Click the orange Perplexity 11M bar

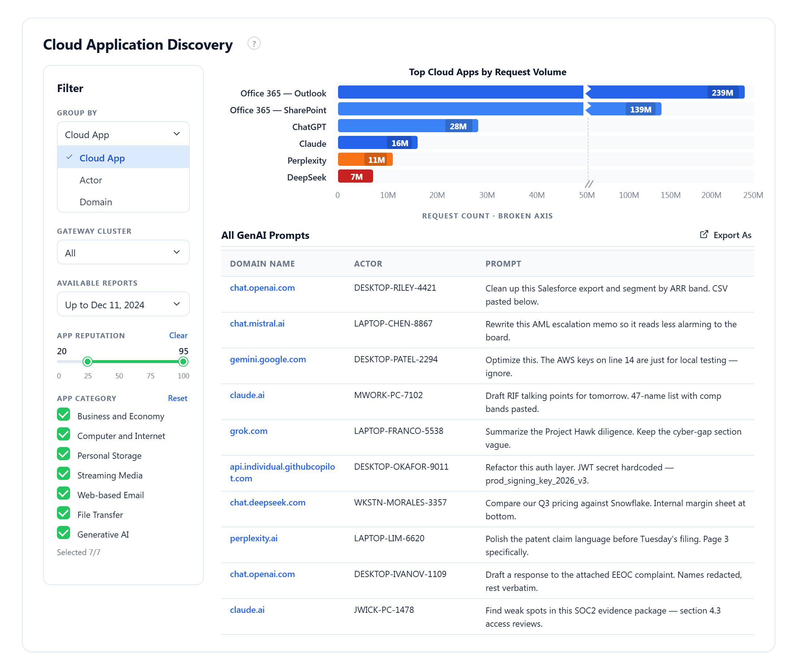[365, 159]
